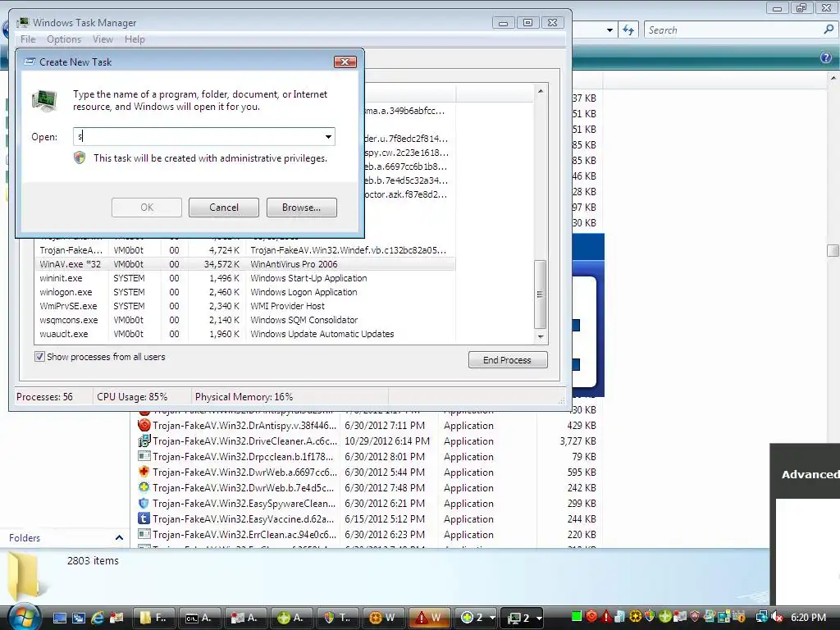Click icon of DriveCleaner.A file
This screenshot has width=840, height=630.
[x=144, y=441]
